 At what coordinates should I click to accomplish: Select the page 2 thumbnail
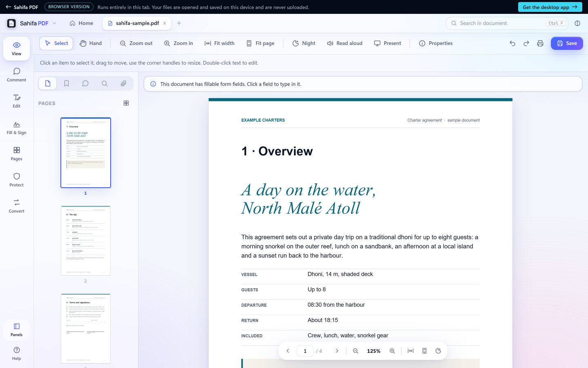coord(86,240)
